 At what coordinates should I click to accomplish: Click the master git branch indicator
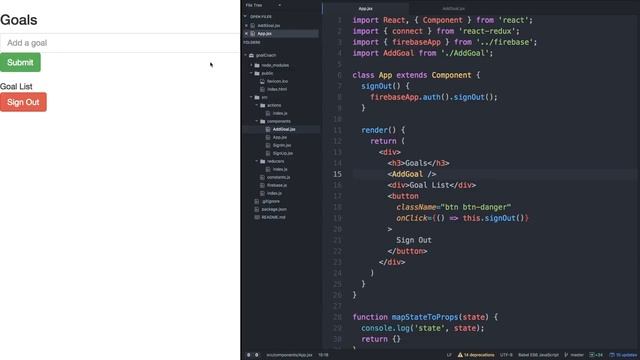(574, 355)
